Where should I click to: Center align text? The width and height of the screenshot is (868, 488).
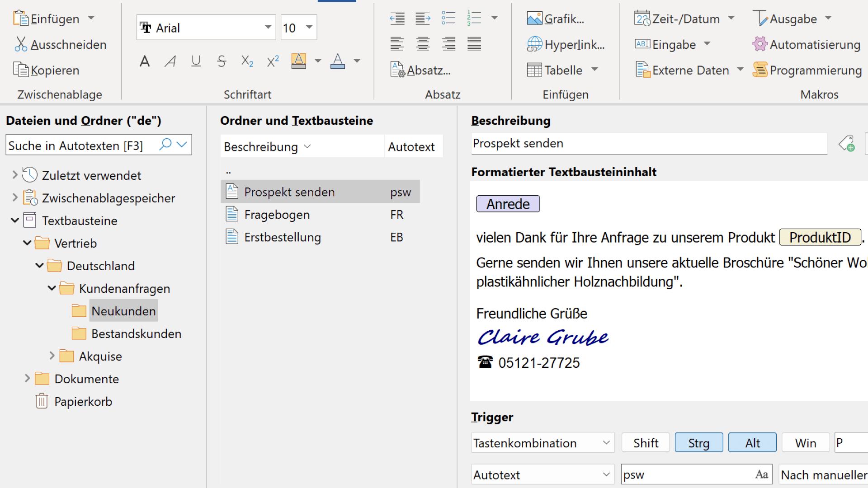pos(423,44)
